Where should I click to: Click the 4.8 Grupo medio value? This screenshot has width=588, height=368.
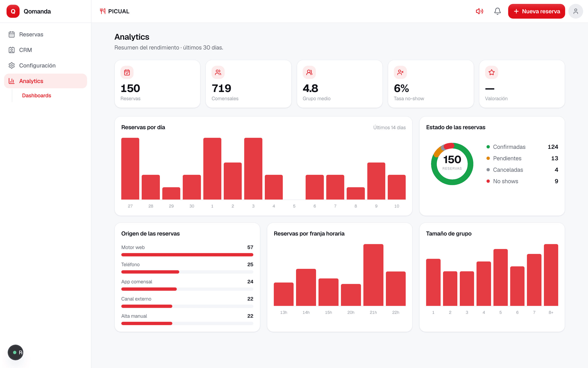coord(310,88)
